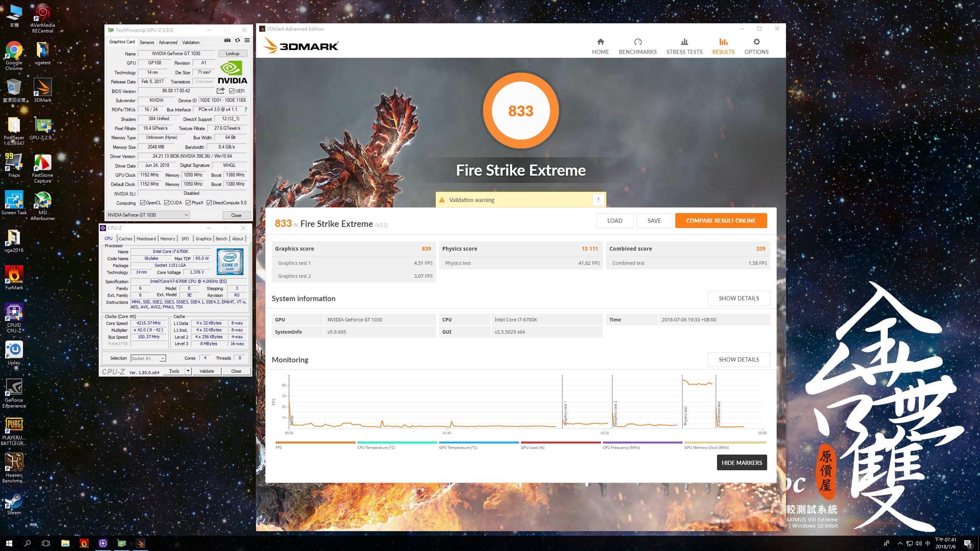Click the LOAD result button

coord(615,221)
